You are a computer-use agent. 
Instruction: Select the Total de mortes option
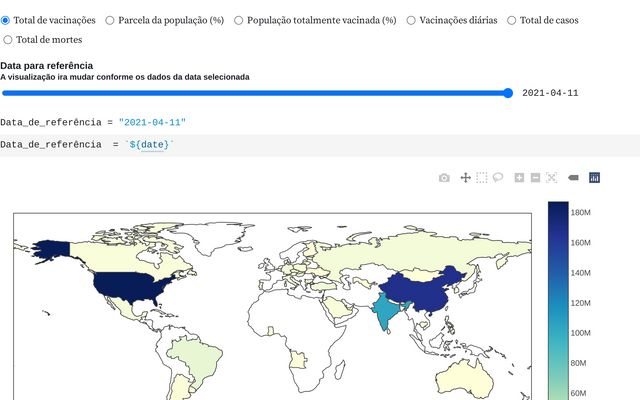pos(9,40)
